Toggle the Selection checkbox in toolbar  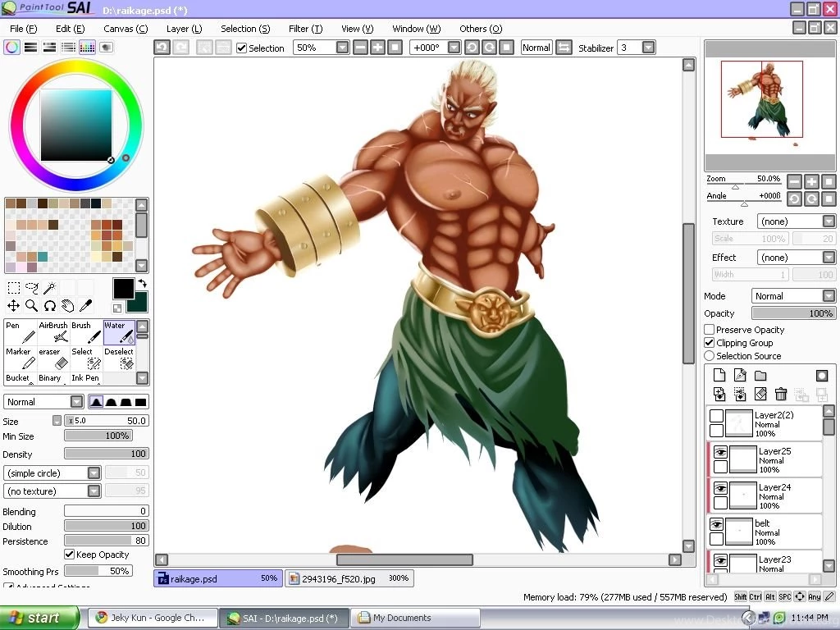242,48
